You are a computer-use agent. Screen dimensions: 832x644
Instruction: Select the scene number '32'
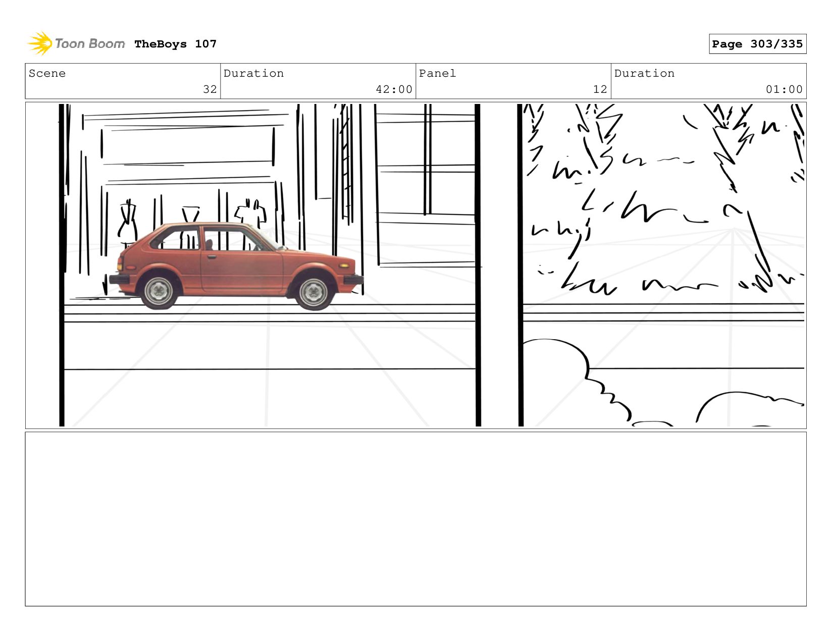pos(210,89)
